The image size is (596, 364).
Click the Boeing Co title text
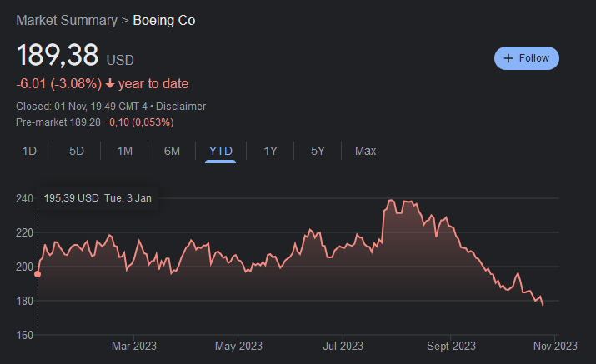[164, 20]
